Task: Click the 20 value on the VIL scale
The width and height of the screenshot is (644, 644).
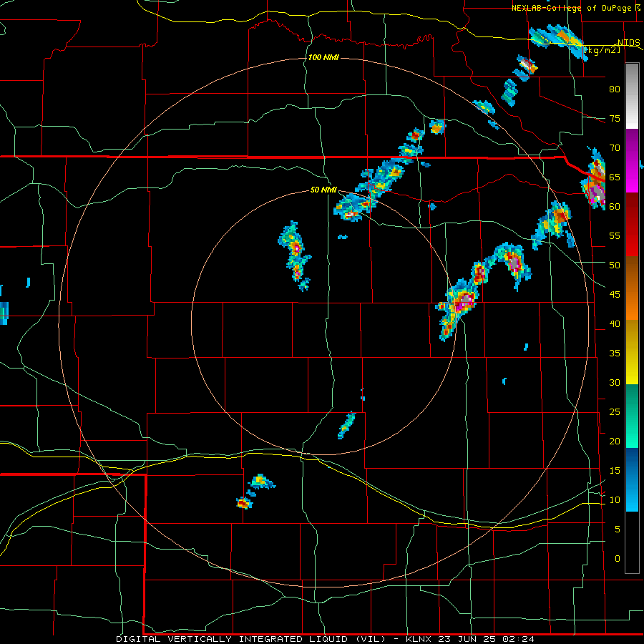Action: tap(615, 441)
